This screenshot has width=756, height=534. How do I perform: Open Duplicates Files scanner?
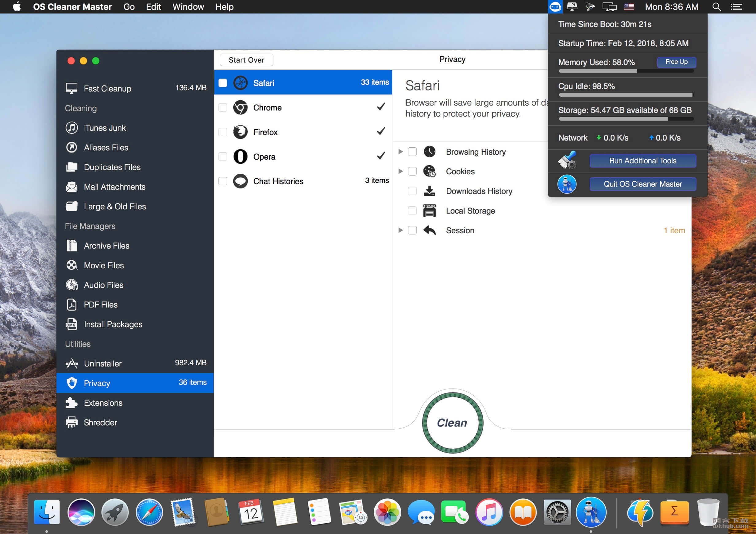click(135, 167)
